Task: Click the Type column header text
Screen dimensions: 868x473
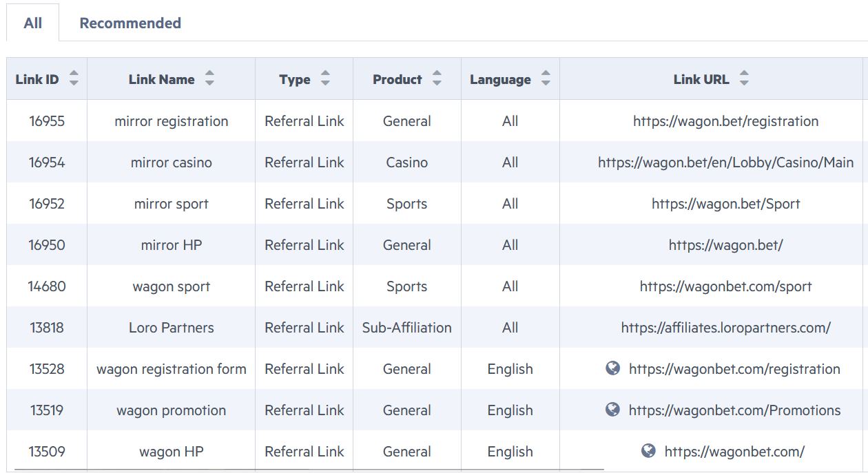Action: pos(295,79)
